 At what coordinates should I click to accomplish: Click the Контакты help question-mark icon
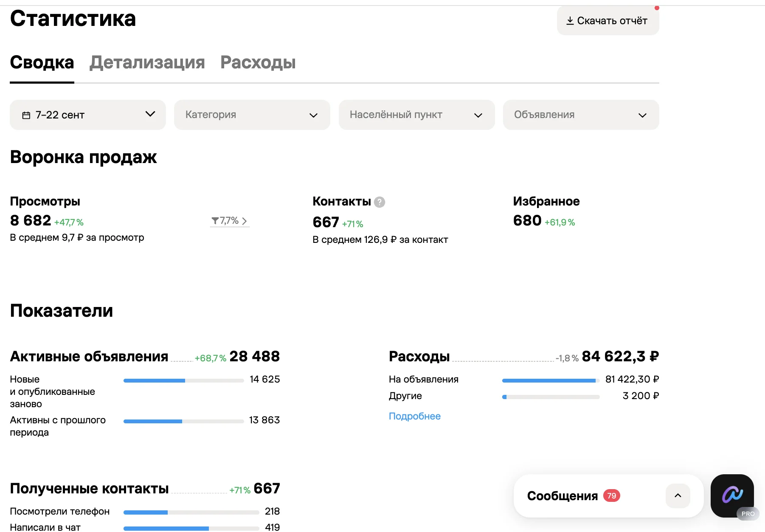(380, 202)
